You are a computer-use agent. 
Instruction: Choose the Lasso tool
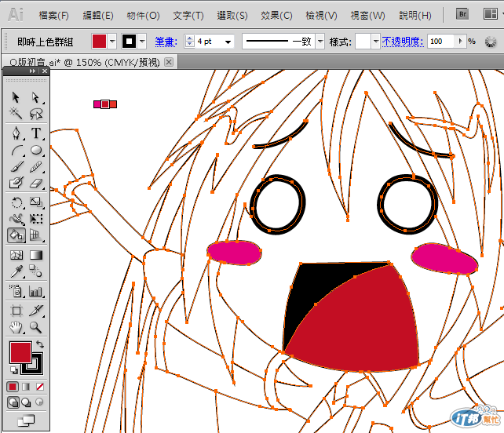click(35, 113)
